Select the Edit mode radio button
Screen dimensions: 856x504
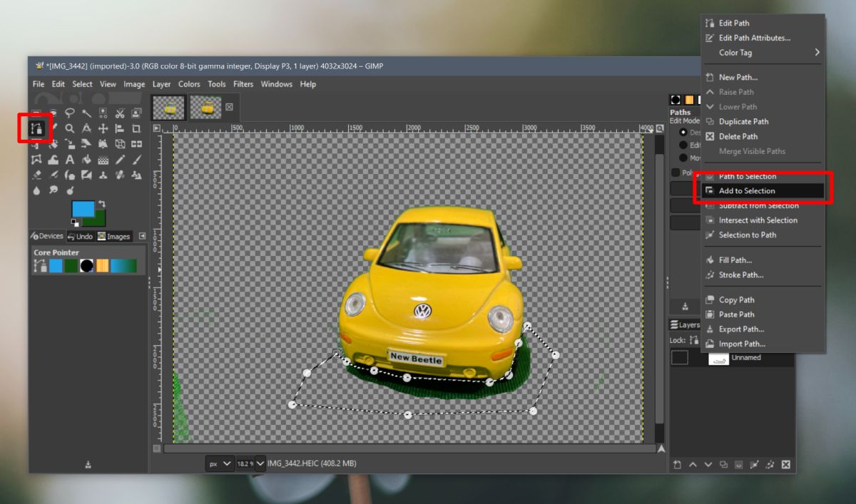683,145
